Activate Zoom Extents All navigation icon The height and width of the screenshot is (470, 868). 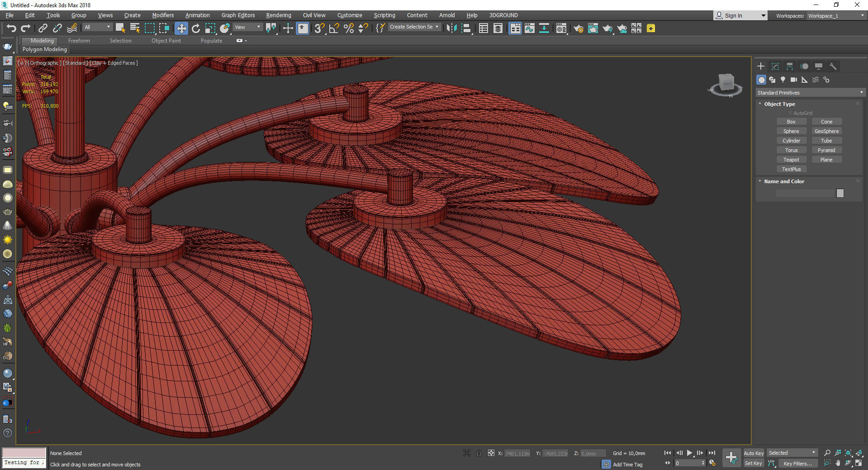pos(859,453)
